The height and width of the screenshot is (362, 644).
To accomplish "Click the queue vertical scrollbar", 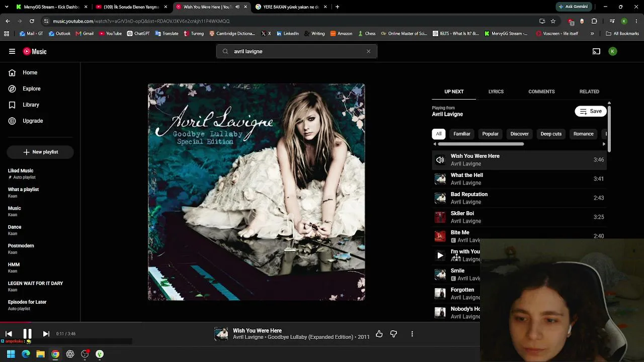I will click(609, 128).
